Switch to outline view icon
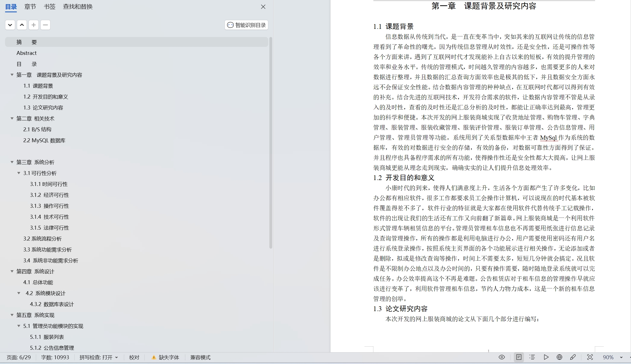The width and height of the screenshot is (631, 364). (532, 357)
